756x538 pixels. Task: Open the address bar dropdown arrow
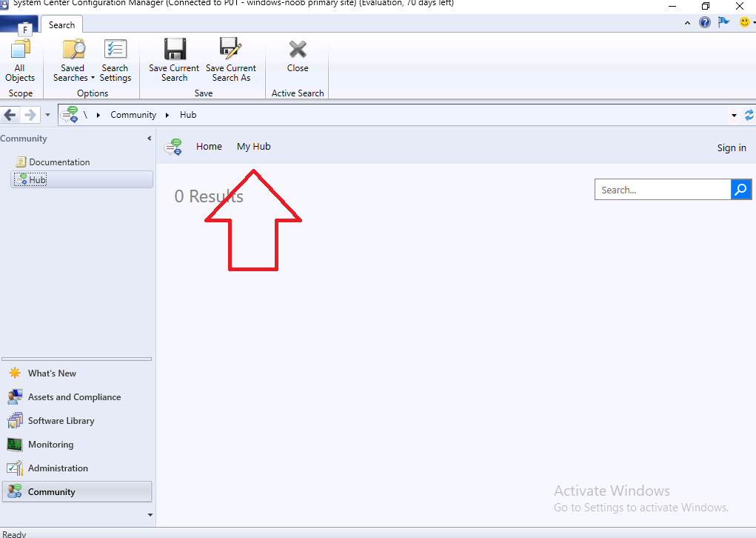click(734, 116)
